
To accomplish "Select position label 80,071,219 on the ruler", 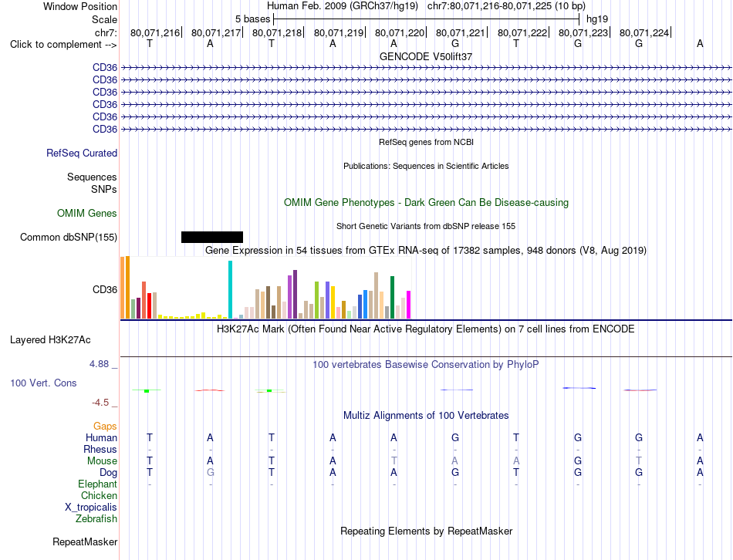I will [x=339, y=32].
